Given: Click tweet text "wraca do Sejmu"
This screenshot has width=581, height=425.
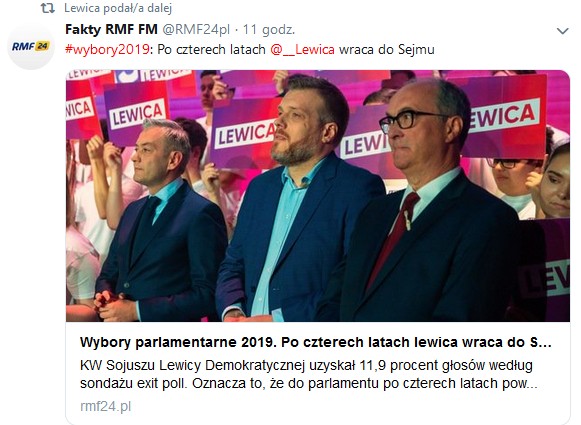Looking at the screenshot, I should (387, 50).
